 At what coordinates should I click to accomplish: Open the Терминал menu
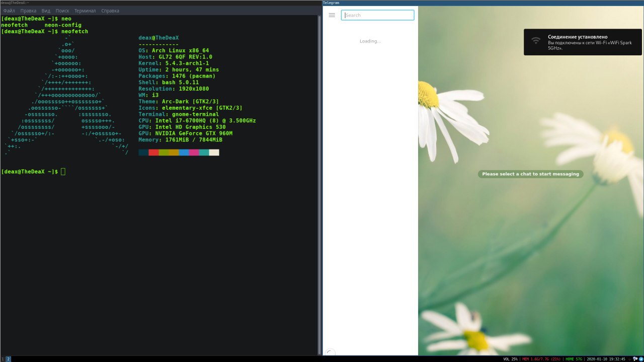(x=85, y=11)
